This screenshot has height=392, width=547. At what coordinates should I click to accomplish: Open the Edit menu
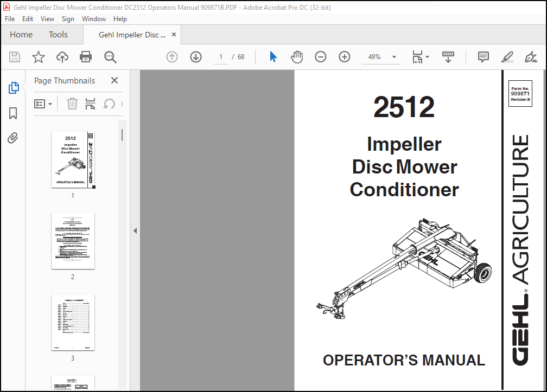[28, 19]
